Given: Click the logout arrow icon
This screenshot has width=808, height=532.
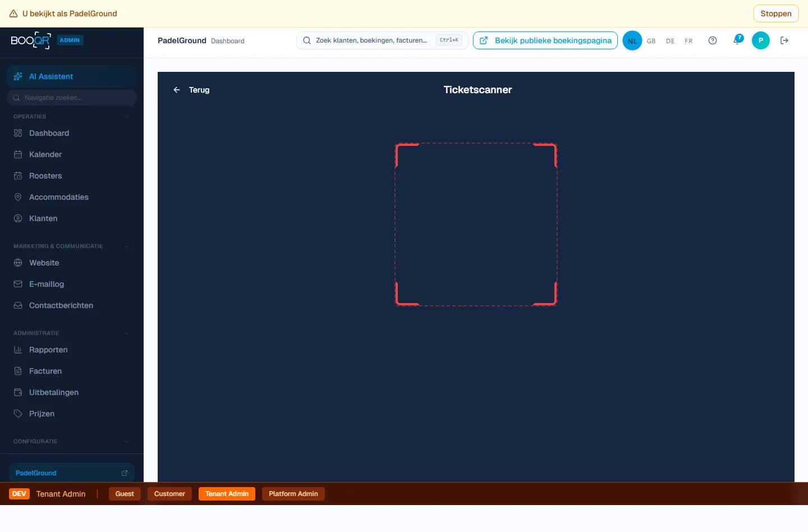Looking at the screenshot, I should click(x=784, y=40).
